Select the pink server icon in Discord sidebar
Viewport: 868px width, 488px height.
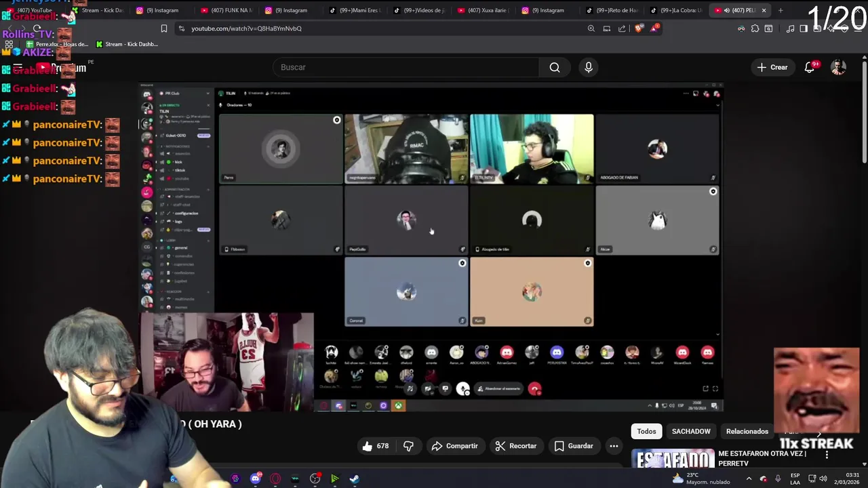pos(146,192)
